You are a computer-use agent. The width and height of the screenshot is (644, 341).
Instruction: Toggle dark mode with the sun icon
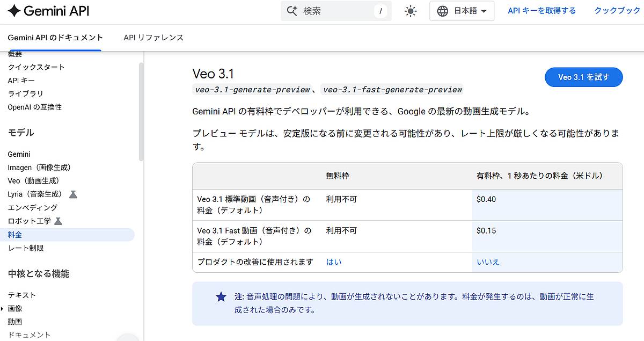tap(410, 10)
